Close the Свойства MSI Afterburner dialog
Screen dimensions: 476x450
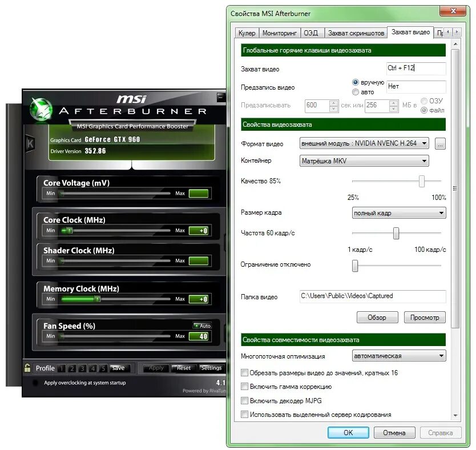coord(453,11)
